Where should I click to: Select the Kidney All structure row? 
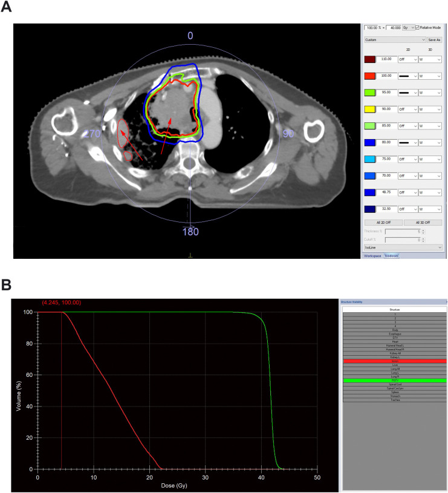[395, 353]
